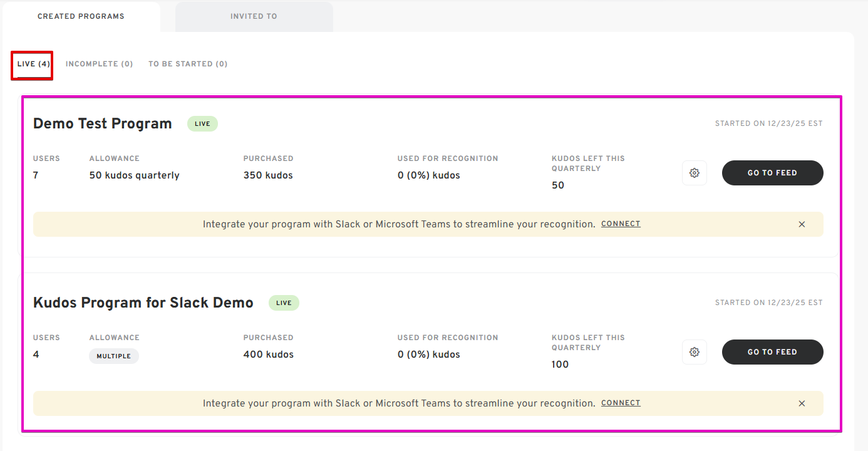Click the 400 kudos purchased value
The image size is (868, 451).
(268, 355)
